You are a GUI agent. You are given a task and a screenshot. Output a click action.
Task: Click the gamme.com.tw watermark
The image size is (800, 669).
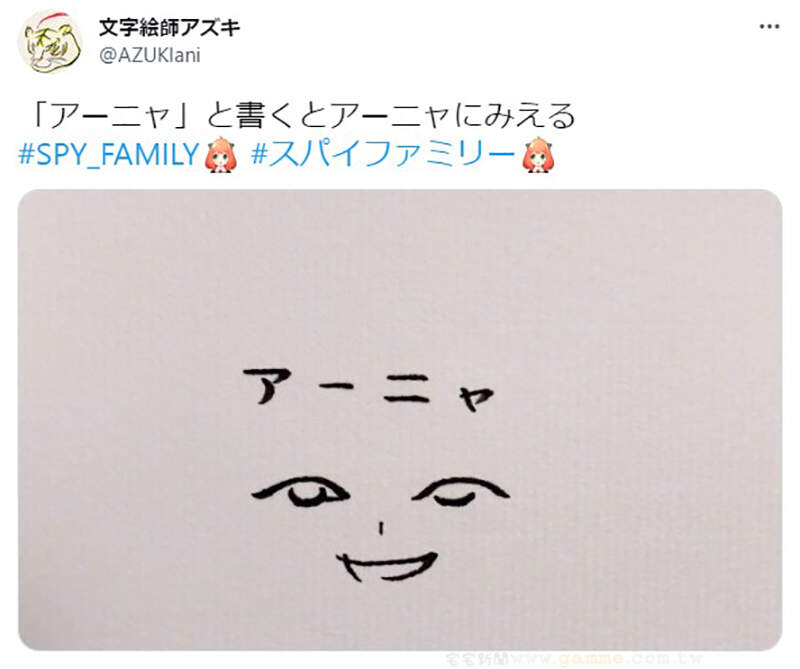(x=575, y=658)
